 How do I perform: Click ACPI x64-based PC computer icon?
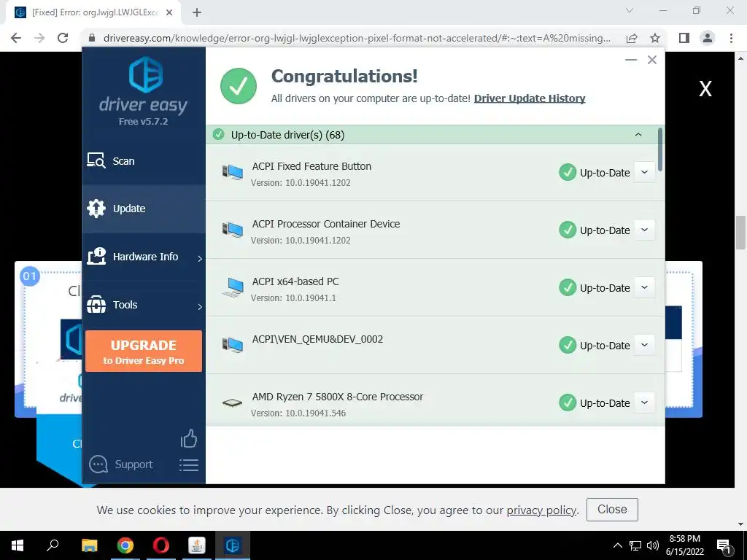(x=233, y=287)
